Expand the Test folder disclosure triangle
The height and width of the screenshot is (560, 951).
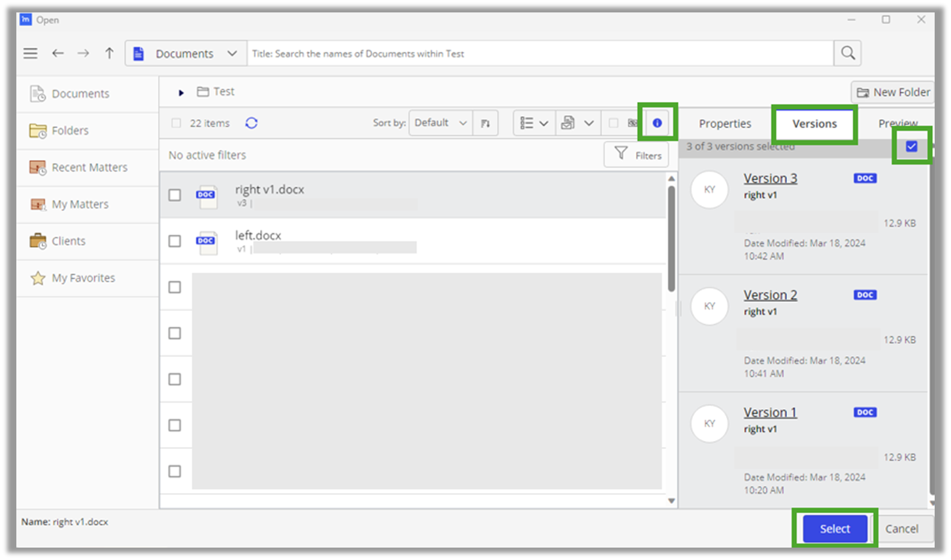click(180, 92)
